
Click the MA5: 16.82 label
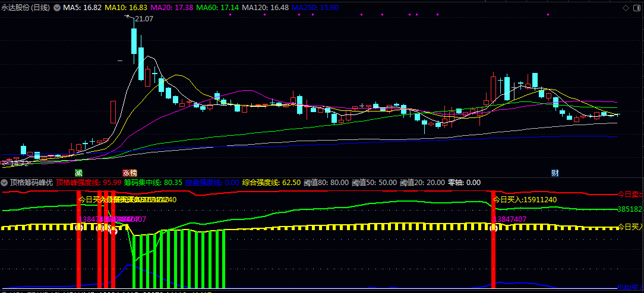pyautogui.click(x=82, y=7)
